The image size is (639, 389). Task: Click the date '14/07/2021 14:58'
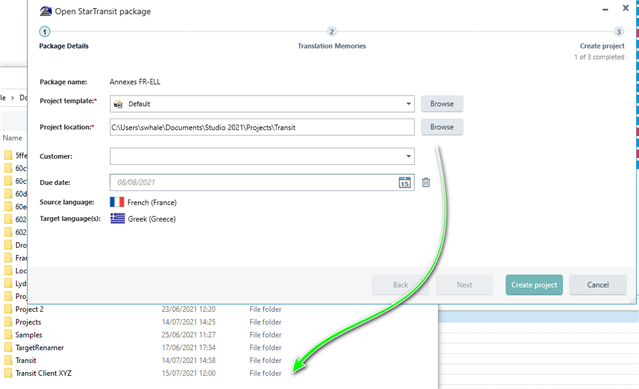188,360
